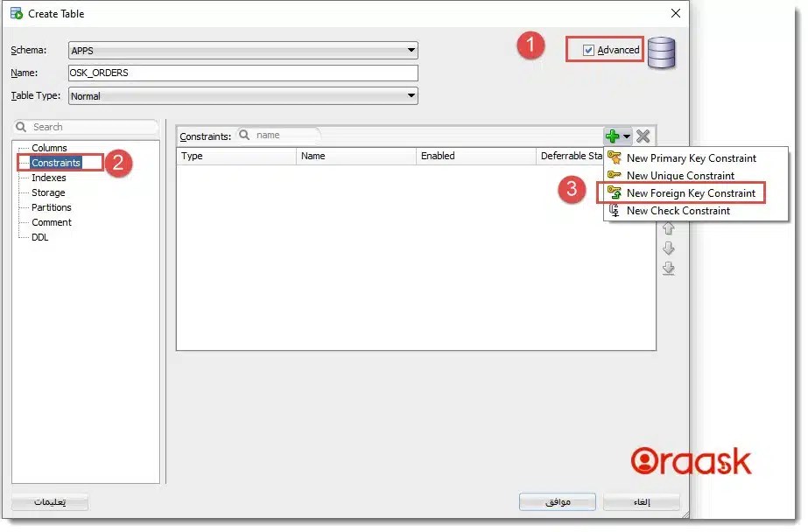808x532 pixels.
Task: Click the move constraint up arrow icon
Action: (x=669, y=227)
